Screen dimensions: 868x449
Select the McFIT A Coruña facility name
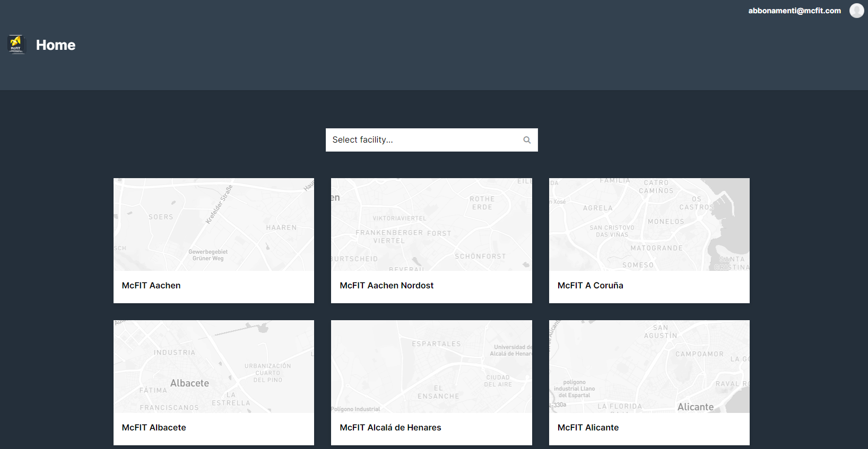tap(590, 285)
